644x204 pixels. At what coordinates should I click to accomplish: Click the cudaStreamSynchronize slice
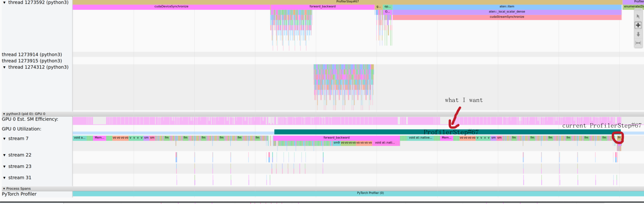point(507,17)
